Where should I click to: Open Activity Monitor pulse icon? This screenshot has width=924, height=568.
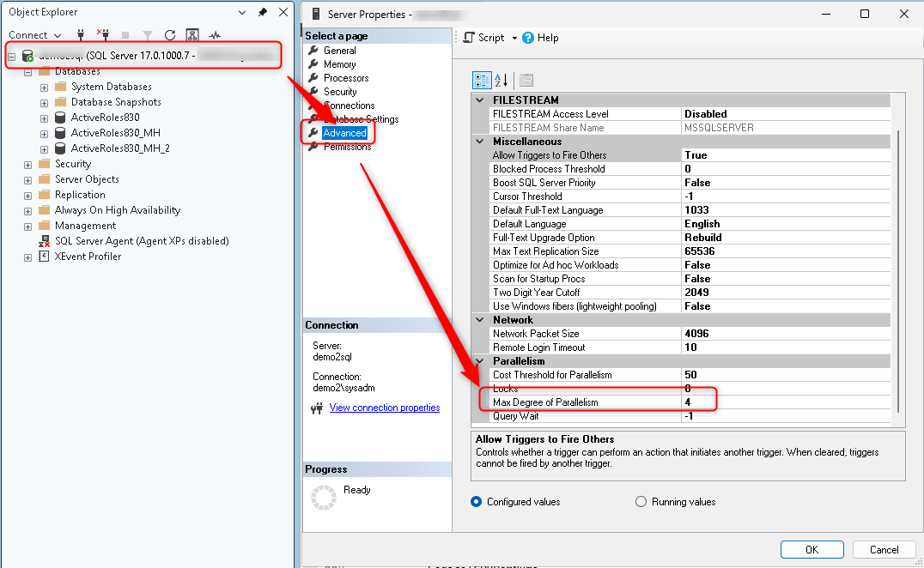[x=215, y=35]
